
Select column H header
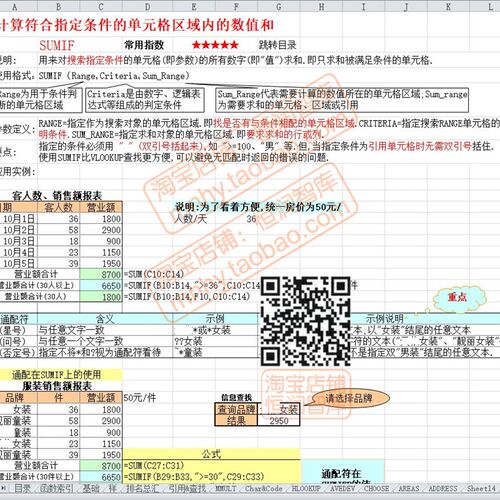click(x=321, y=7)
